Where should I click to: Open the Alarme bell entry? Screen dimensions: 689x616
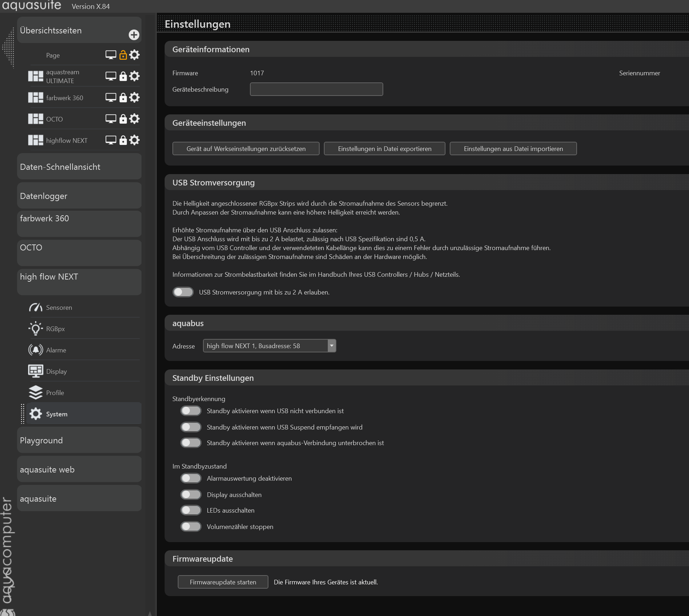pos(56,350)
